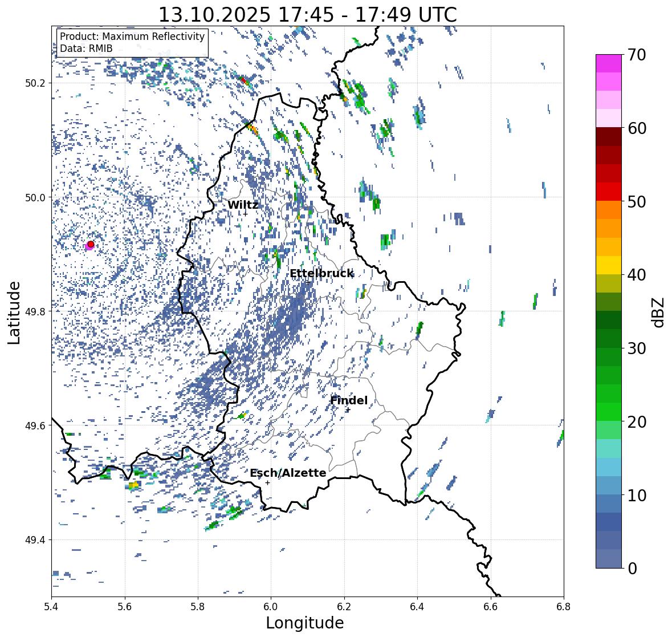Screen dimensions: 672x637
Task: Click the longitude tick label 6.2
Action: [344, 607]
